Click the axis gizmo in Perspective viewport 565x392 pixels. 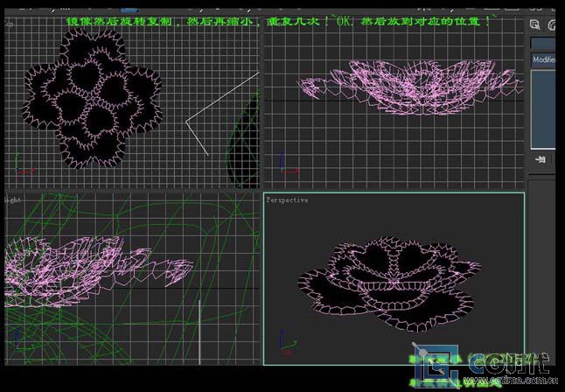[282, 340]
